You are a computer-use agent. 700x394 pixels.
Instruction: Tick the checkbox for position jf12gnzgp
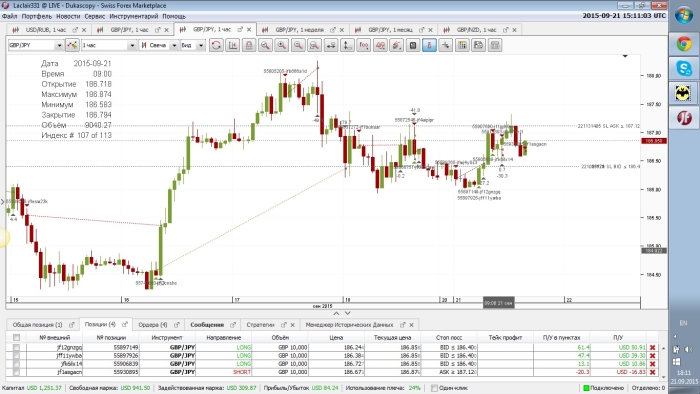tap(16, 347)
